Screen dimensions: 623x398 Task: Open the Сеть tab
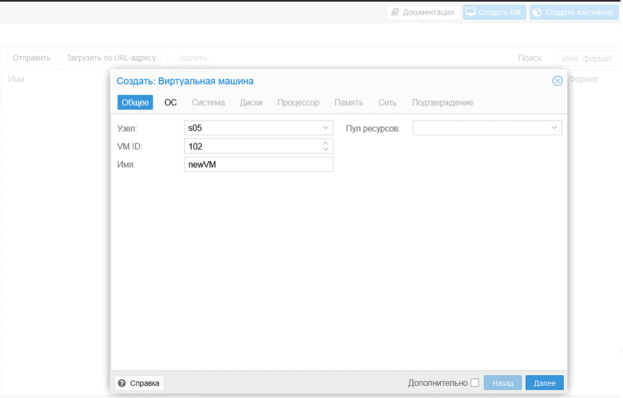point(387,102)
